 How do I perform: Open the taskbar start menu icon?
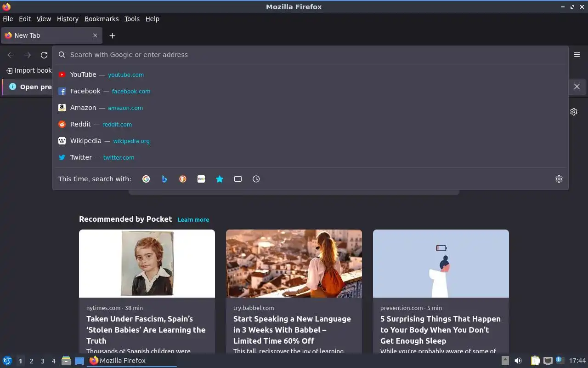(7, 361)
